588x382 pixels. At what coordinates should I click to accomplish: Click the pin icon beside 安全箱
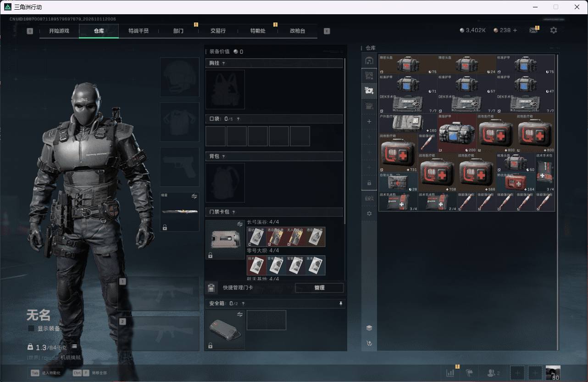click(x=340, y=303)
